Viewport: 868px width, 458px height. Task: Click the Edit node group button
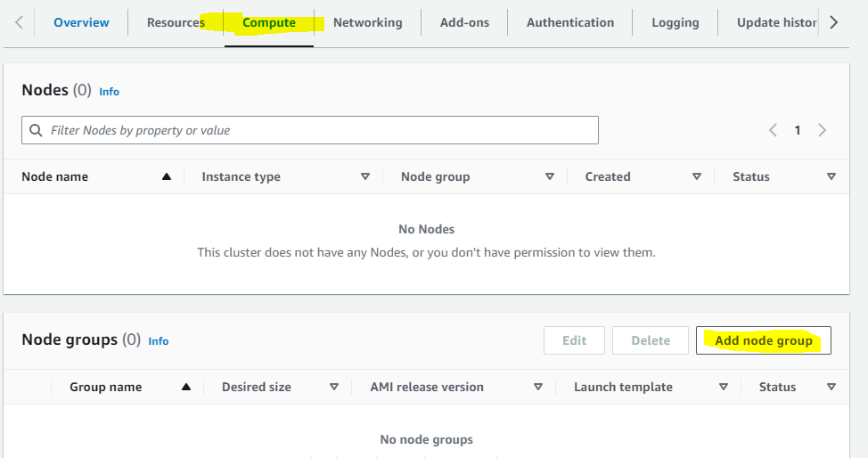click(x=574, y=340)
